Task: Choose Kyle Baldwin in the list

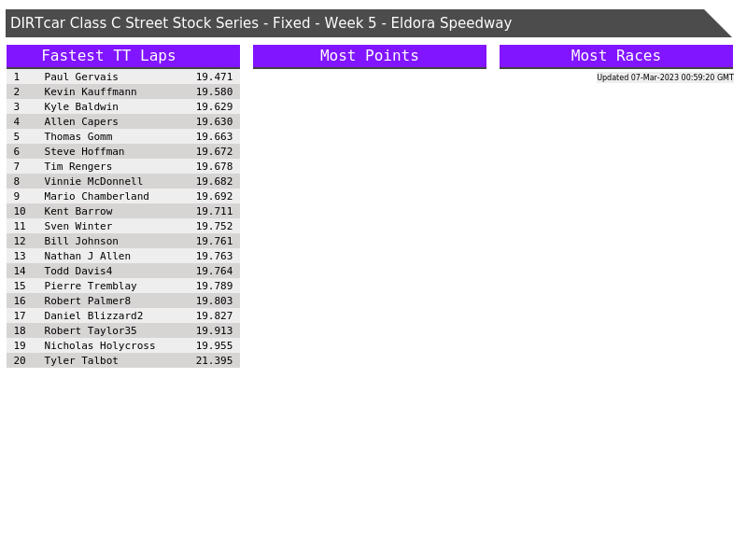Action: [x=81, y=106]
